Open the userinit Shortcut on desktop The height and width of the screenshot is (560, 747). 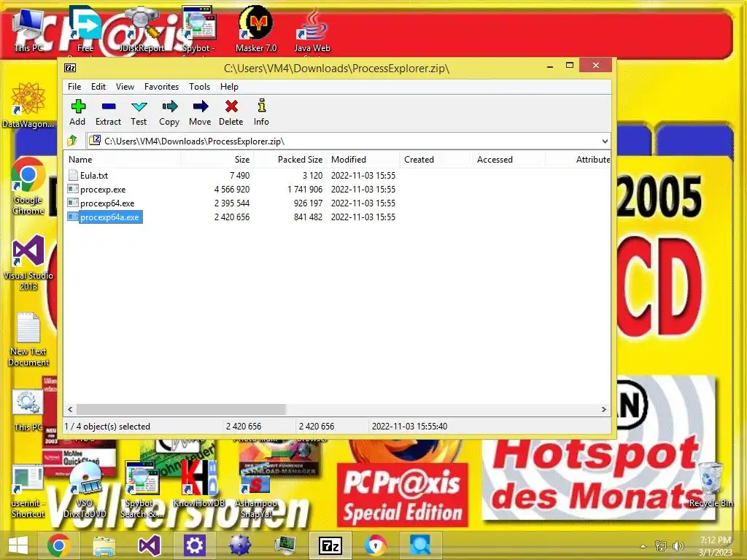(x=28, y=491)
